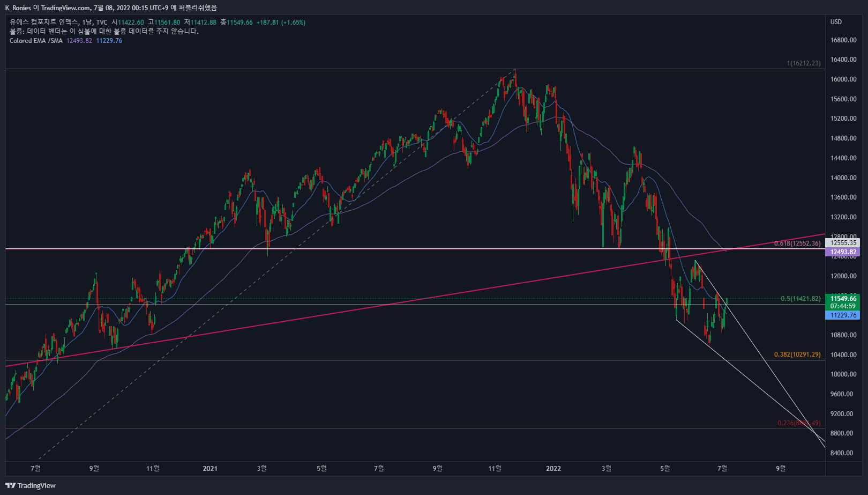Click the purple 12493.82 price axis tag
Viewport: 868px width, 495px height.
coord(843,252)
